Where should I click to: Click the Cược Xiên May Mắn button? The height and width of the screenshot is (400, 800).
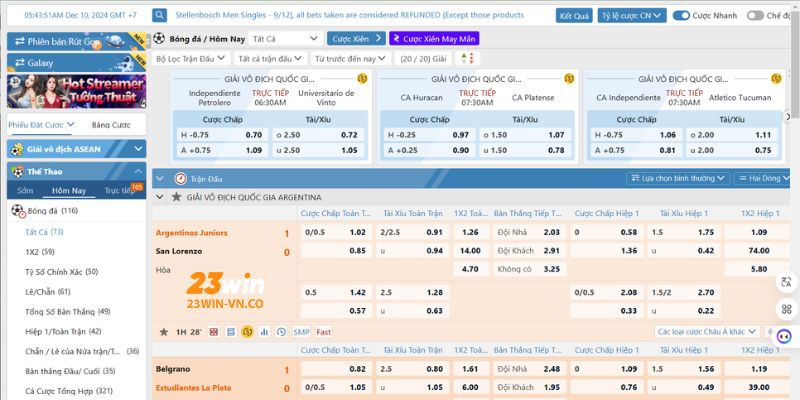pyautogui.click(x=434, y=38)
